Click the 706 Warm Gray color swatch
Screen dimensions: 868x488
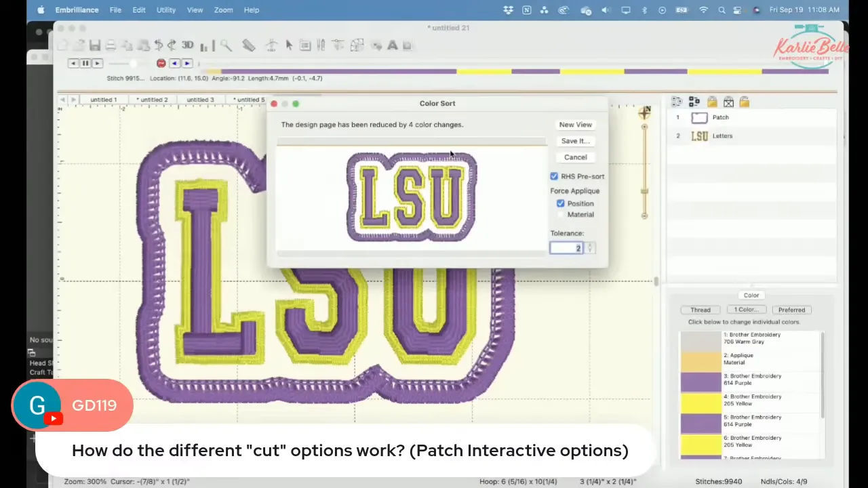[701, 341]
